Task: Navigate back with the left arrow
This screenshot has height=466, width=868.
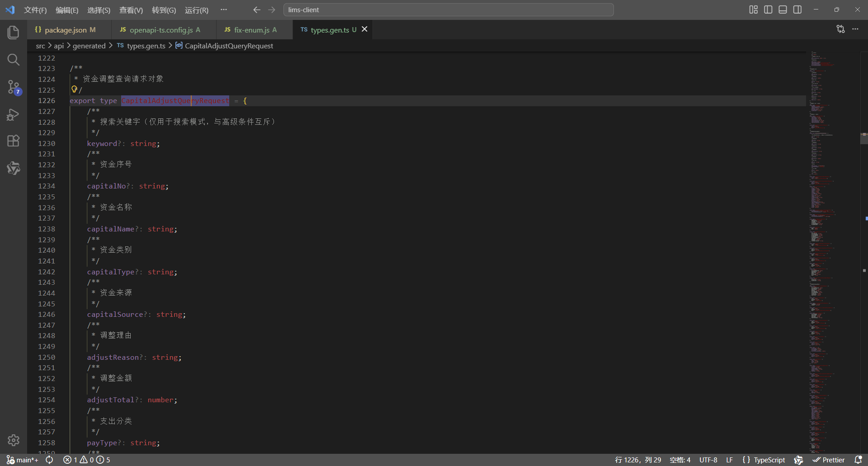Action: (x=257, y=9)
